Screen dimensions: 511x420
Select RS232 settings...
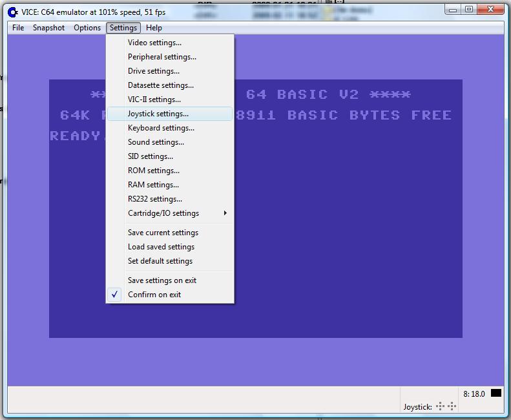(170, 199)
